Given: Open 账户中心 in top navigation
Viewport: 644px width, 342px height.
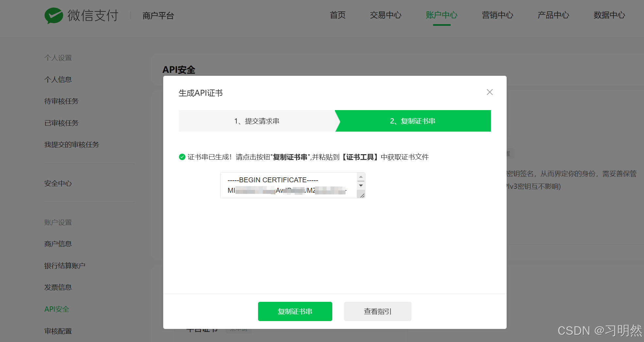Looking at the screenshot, I should [x=442, y=15].
